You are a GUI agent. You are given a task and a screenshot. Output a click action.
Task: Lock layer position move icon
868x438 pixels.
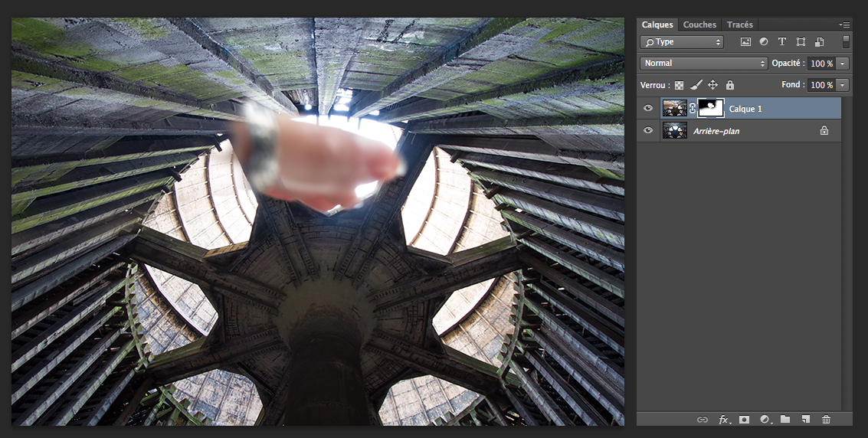coord(713,84)
